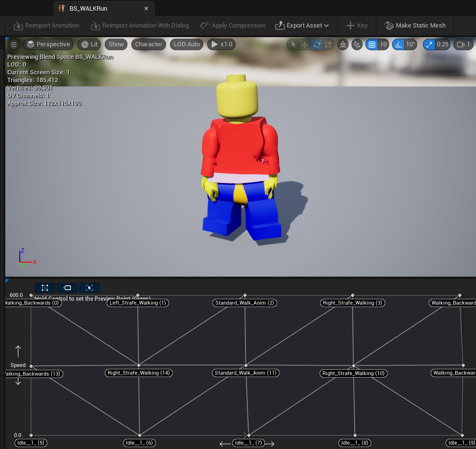Click the 600.0 axis maximum value
The image size is (476, 449).
(x=16, y=295)
